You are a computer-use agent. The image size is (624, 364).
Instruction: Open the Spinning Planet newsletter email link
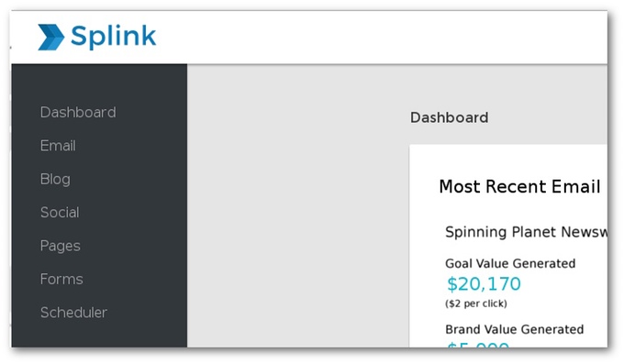[526, 232]
